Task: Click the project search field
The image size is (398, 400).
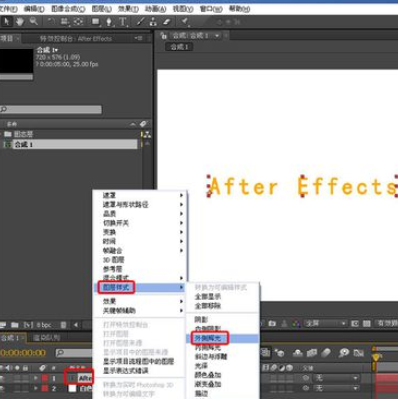Action: tap(51, 109)
